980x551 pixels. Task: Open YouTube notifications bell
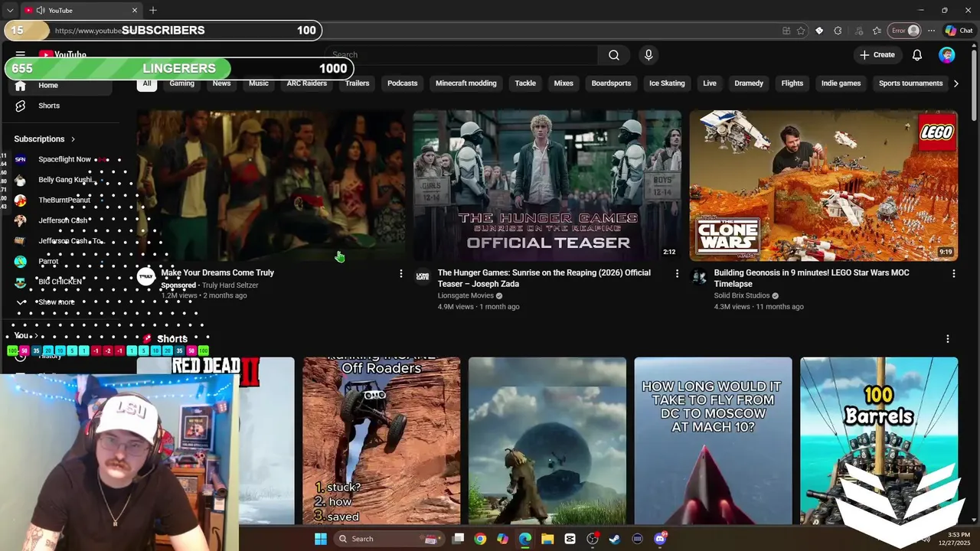(x=917, y=55)
